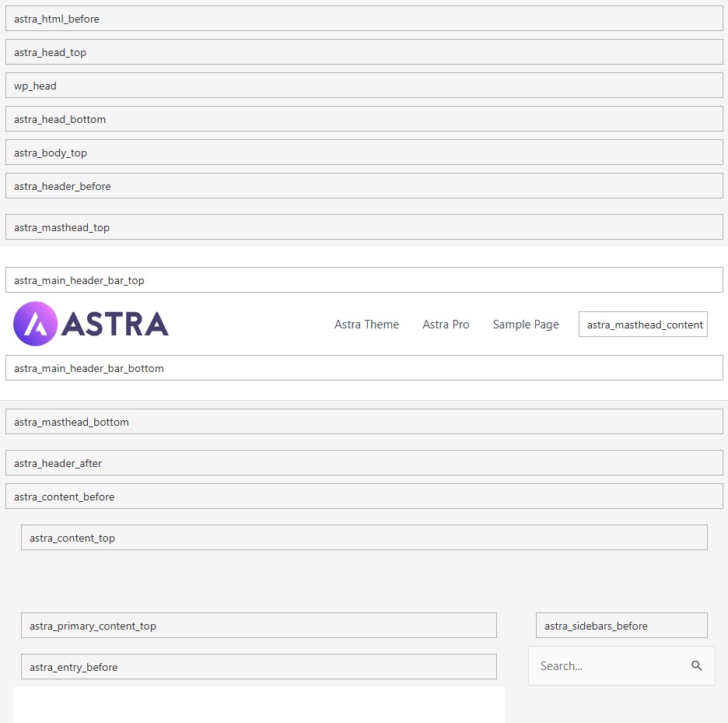Click the astra_entry_before hook box
This screenshot has height=723, width=728.
pos(258,667)
